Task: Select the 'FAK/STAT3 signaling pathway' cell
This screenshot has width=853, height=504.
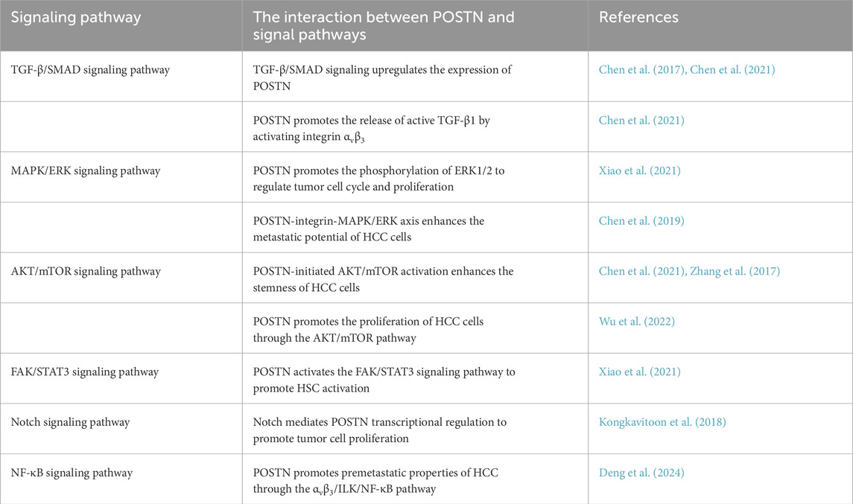Action: pyautogui.click(x=85, y=372)
